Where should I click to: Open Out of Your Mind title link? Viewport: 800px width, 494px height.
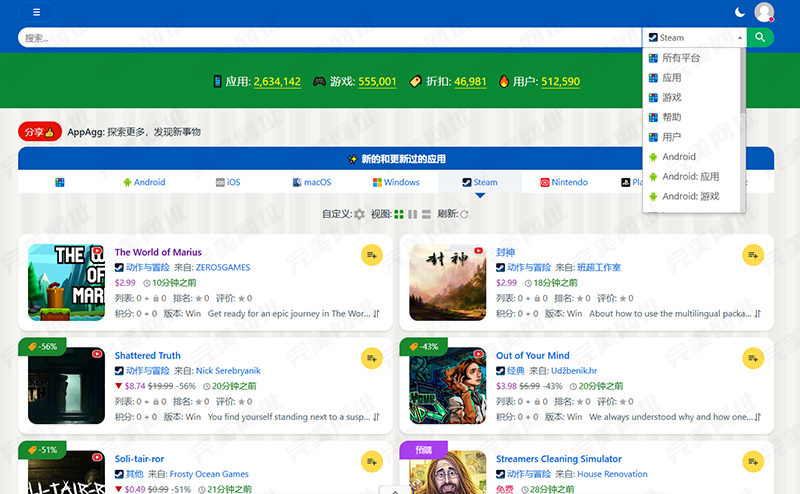coord(533,355)
